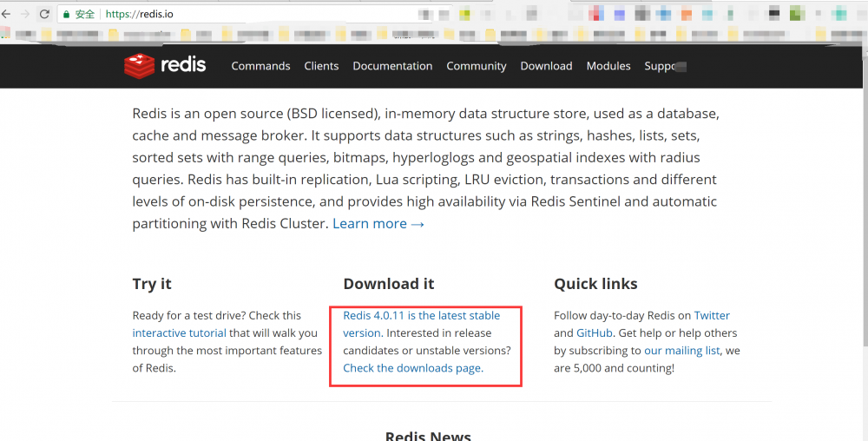Click the Download it heading
Viewport: 868px width, 441px height.
pyautogui.click(x=389, y=284)
